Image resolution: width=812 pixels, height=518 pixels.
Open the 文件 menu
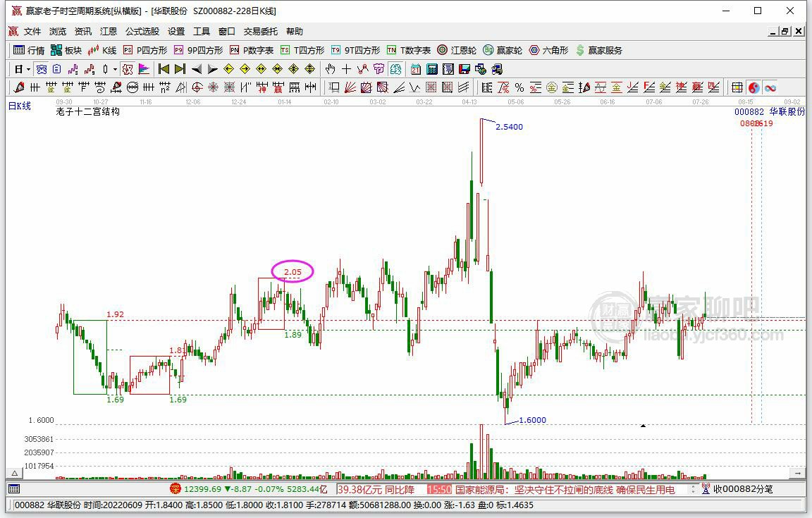(x=32, y=32)
